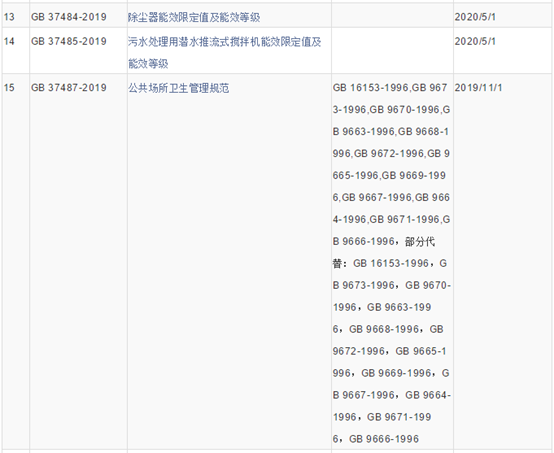Select standard number GB 37487-2019

[x=69, y=88]
